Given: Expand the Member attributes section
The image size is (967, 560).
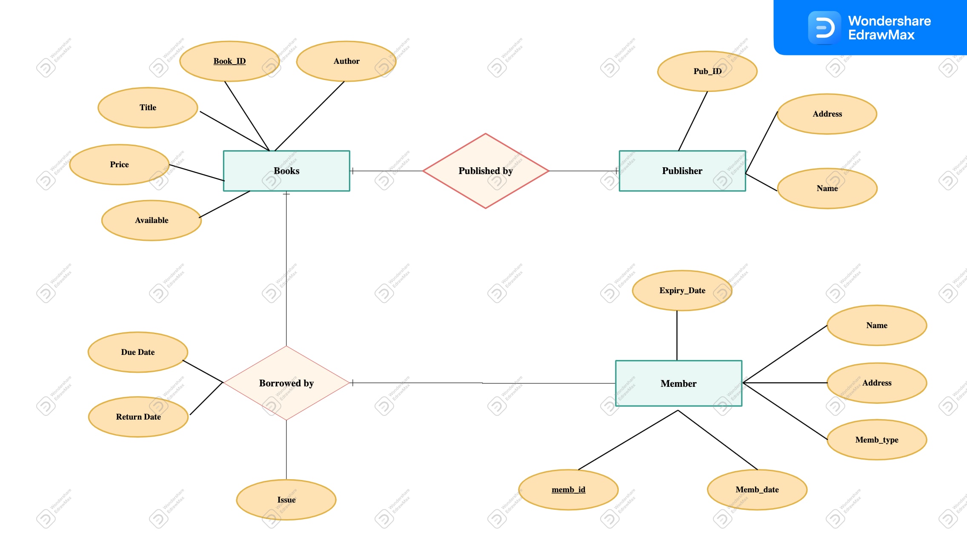Looking at the screenshot, I should click(x=679, y=383).
